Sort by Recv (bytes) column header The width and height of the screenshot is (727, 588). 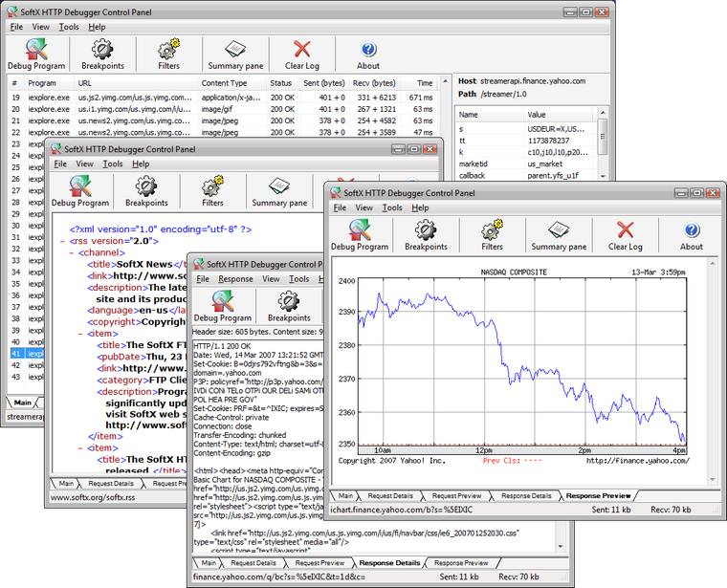(x=374, y=83)
